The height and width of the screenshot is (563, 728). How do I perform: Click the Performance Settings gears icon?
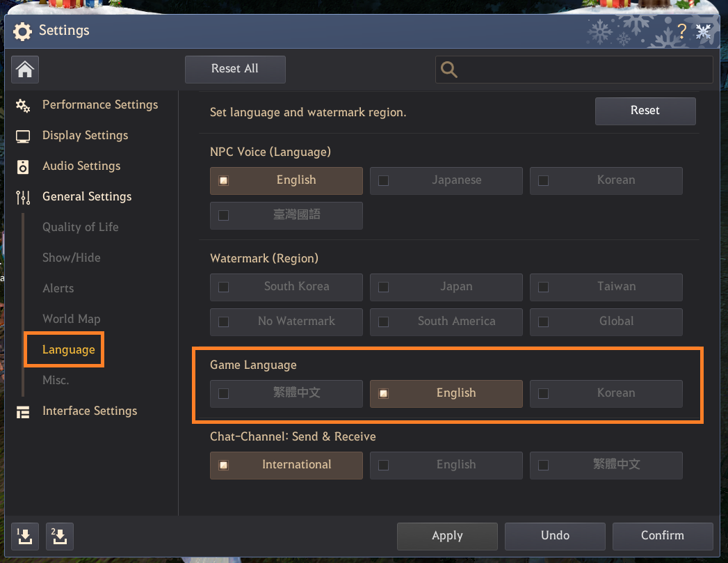pos(23,106)
